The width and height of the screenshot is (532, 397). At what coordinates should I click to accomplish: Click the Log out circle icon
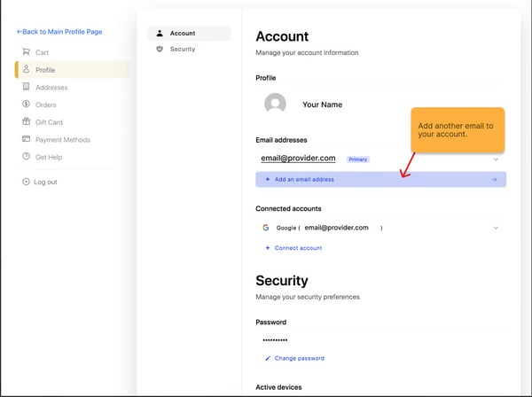point(26,182)
